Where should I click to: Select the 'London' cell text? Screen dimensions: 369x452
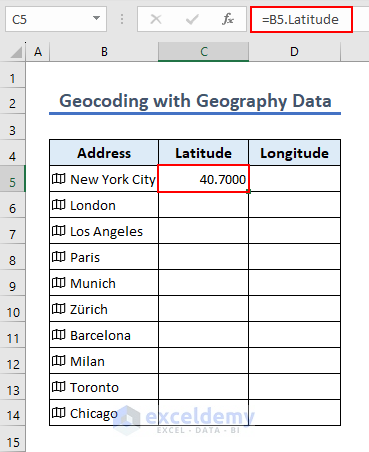click(93, 205)
